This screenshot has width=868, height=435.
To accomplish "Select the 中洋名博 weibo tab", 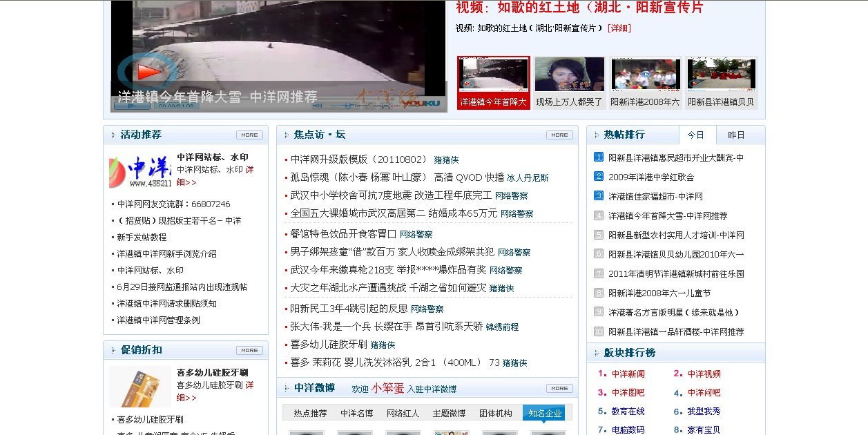I will click(356, 414).
